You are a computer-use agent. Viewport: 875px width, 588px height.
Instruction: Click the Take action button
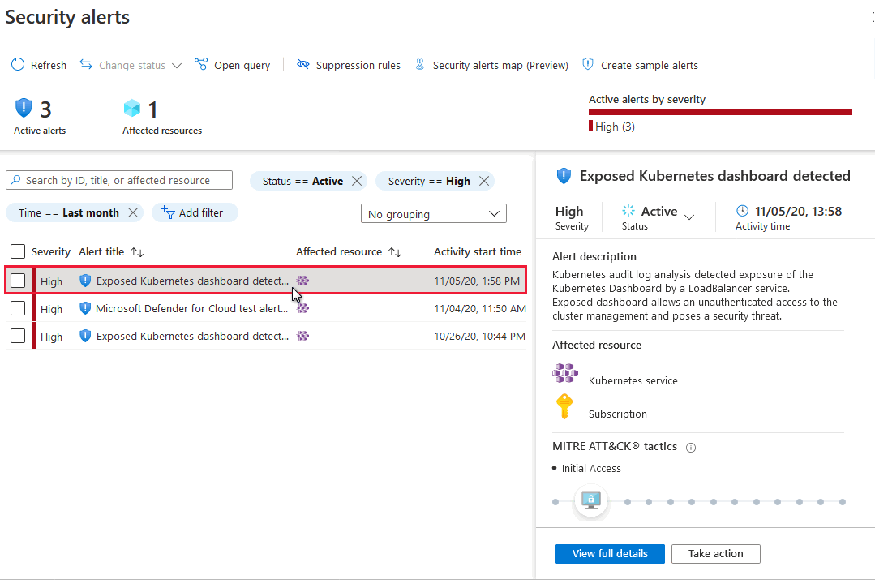[x=715, y=553]
